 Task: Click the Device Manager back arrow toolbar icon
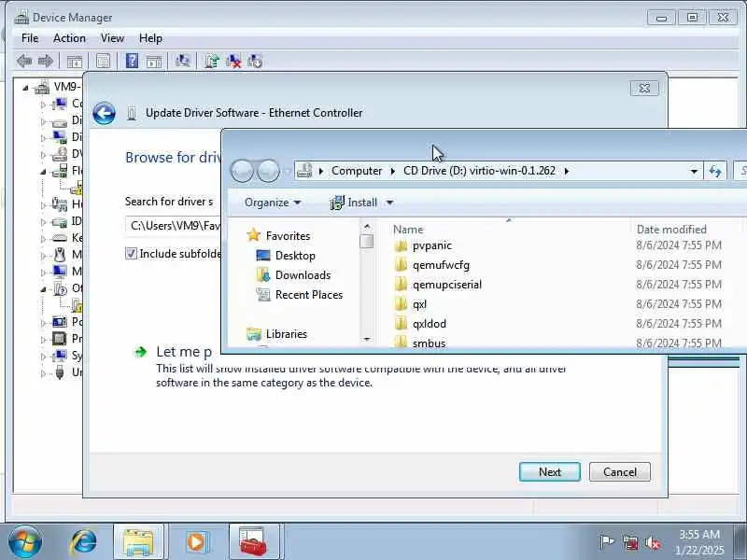(24, 61)
